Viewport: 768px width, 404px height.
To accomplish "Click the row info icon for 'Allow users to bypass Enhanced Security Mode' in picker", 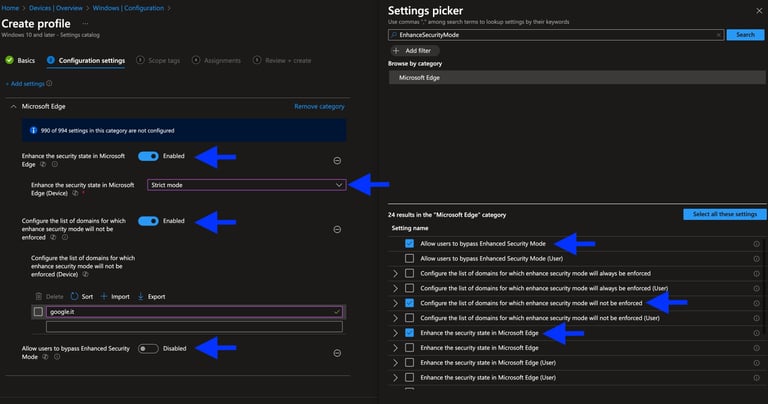I will point(756,244).
